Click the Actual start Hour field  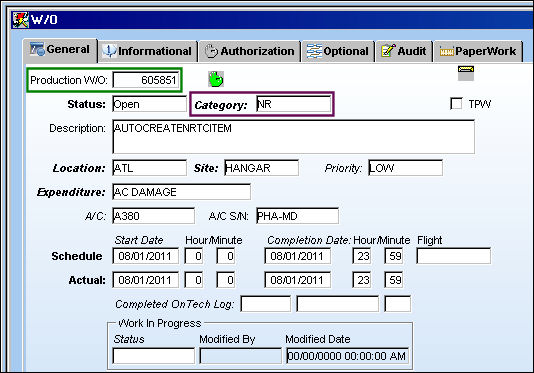194,280
